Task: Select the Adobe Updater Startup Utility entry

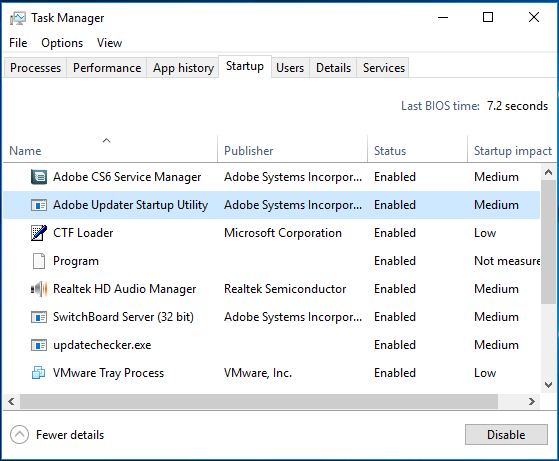Action: [x=272, y=205]
